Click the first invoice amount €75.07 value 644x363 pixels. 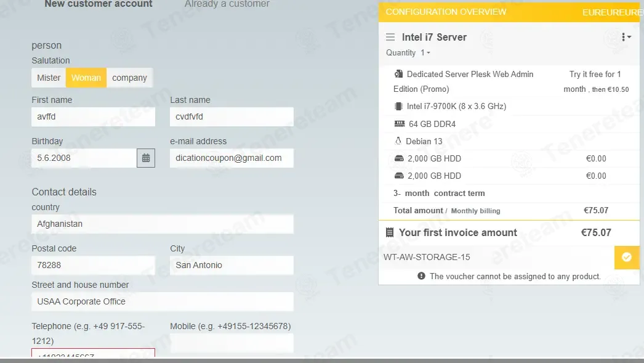596,233
